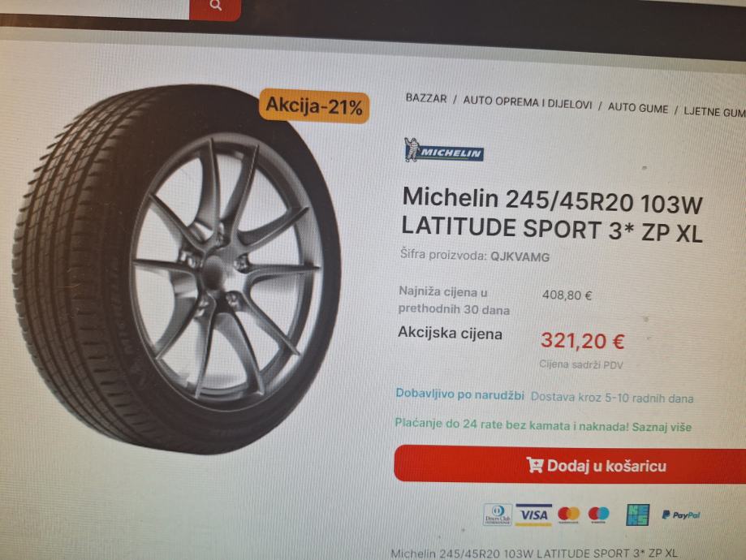Click the KEKS Pay payment icon

[637, 515]
